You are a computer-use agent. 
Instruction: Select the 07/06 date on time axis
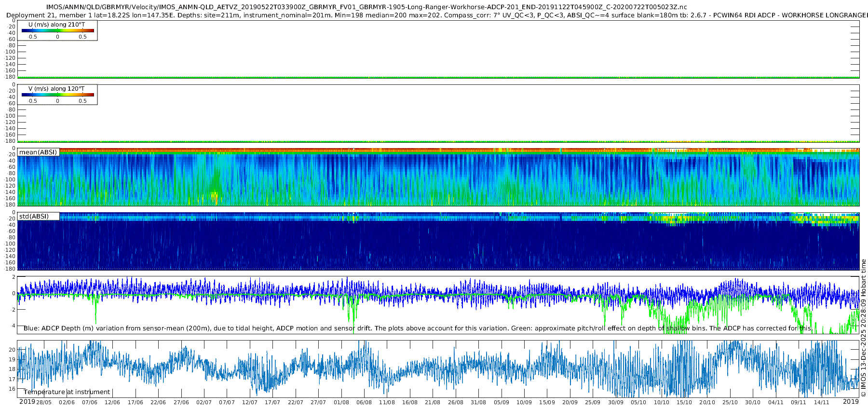[x=90, y=403]
